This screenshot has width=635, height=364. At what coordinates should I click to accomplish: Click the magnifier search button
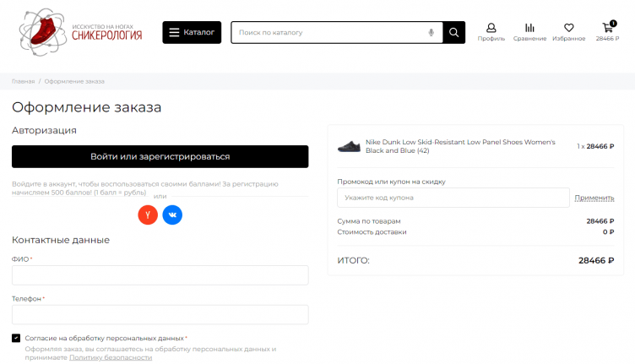coord(454,32)
